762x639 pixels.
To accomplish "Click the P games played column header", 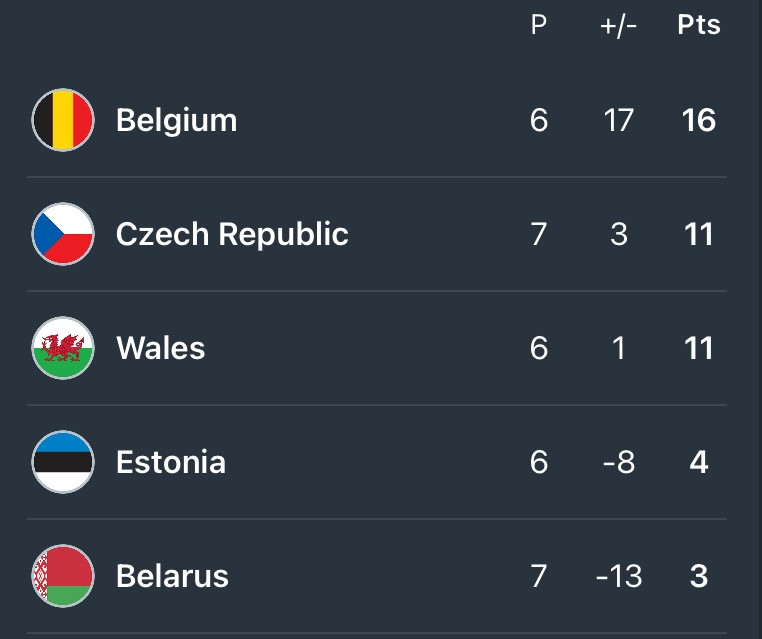I will click(538, 25).
